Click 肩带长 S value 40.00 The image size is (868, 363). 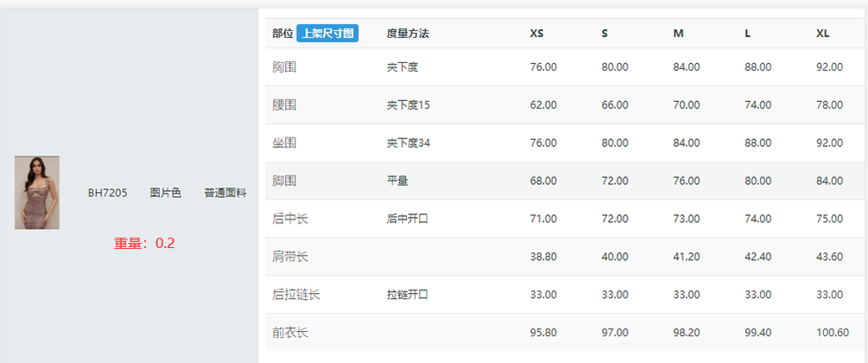(615, 257)
